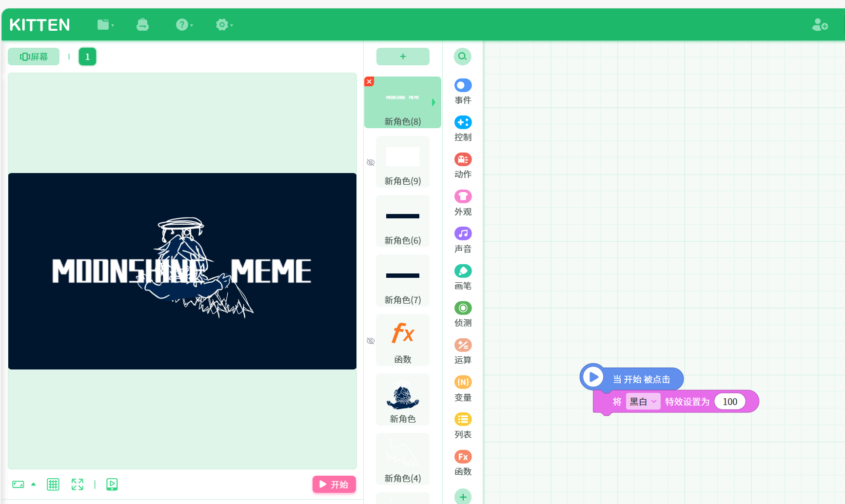Click the effect value field 100
The width and height of the screenshot is (845, 504).
pos(730,402)
